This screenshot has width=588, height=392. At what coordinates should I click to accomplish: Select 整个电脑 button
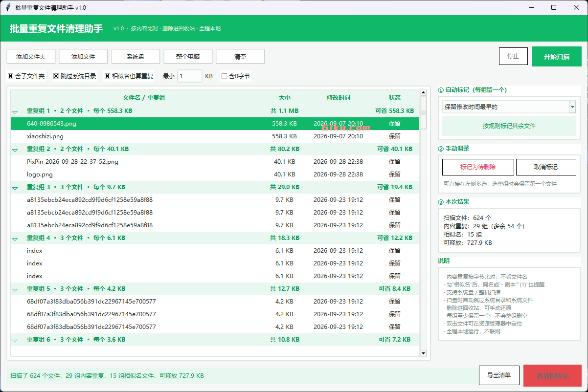click(188, 57)
